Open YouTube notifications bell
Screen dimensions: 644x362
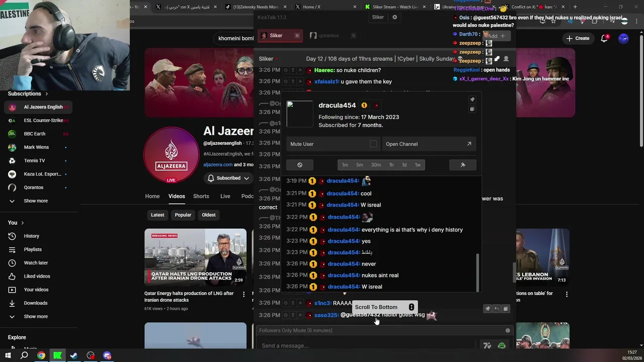(x=604, y=38)
